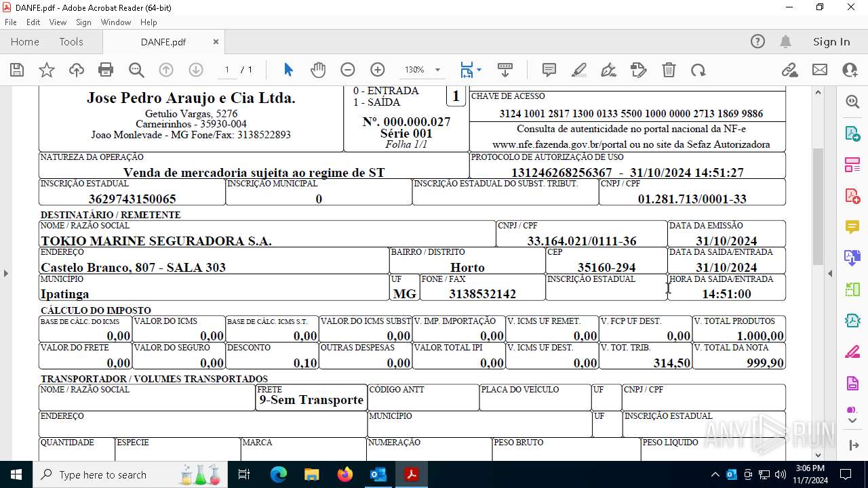Viewport: 868px width, 488px height.
Task: Expand the page display options arrow
Action: [479, 70]
